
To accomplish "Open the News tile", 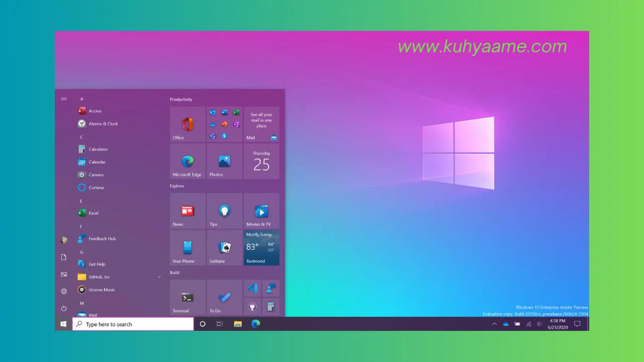I will [188, 211].
